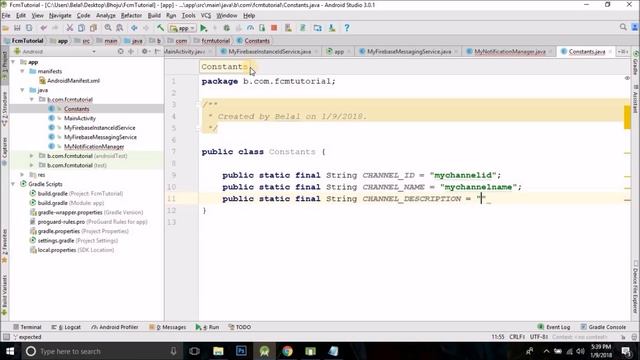The height and width of the screenshot is (360, 640).
Task: Collapse the Gradle Scripts node
Action: click(13, 184)
